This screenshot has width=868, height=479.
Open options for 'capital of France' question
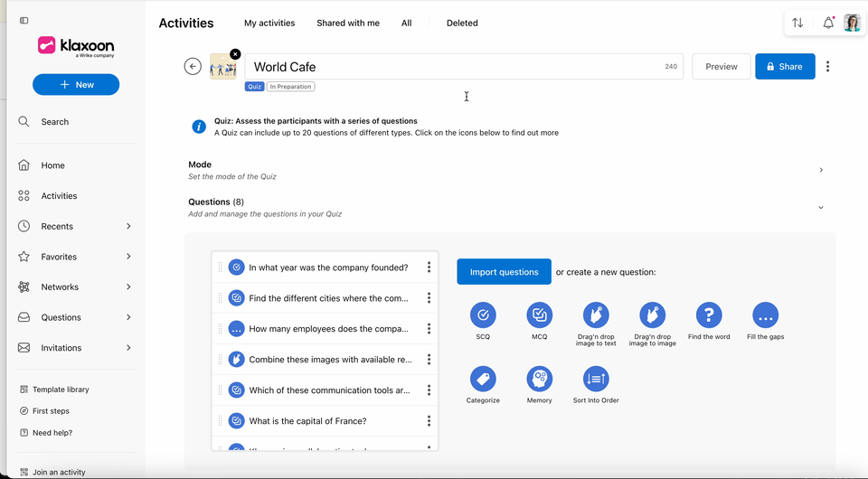[429, 421]
